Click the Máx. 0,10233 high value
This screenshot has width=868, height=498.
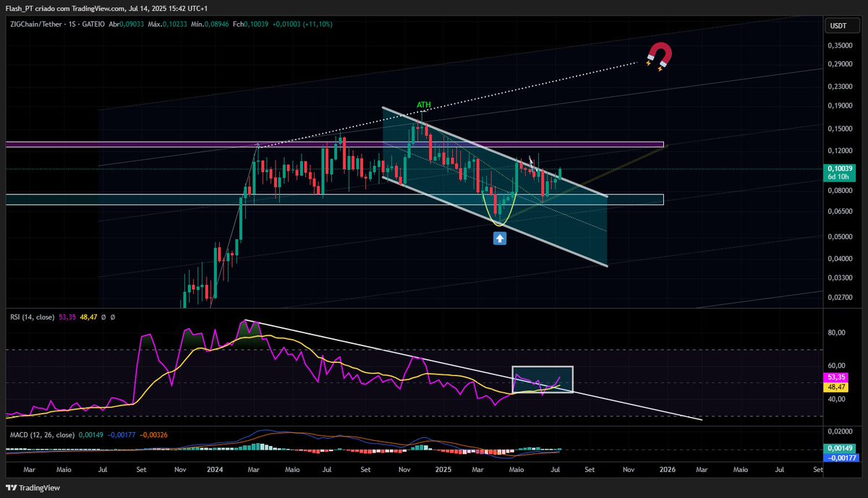click(x=168, y=24)
